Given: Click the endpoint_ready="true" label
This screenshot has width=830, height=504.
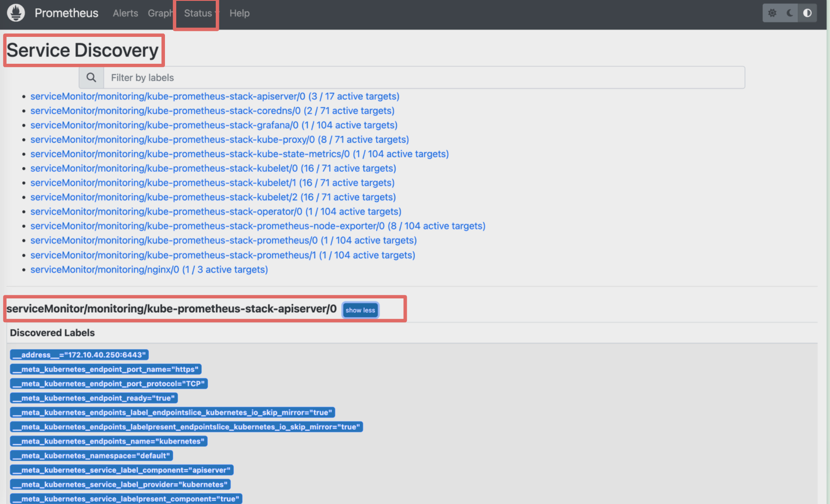Looking at the screenshot, I should [94, 398].
